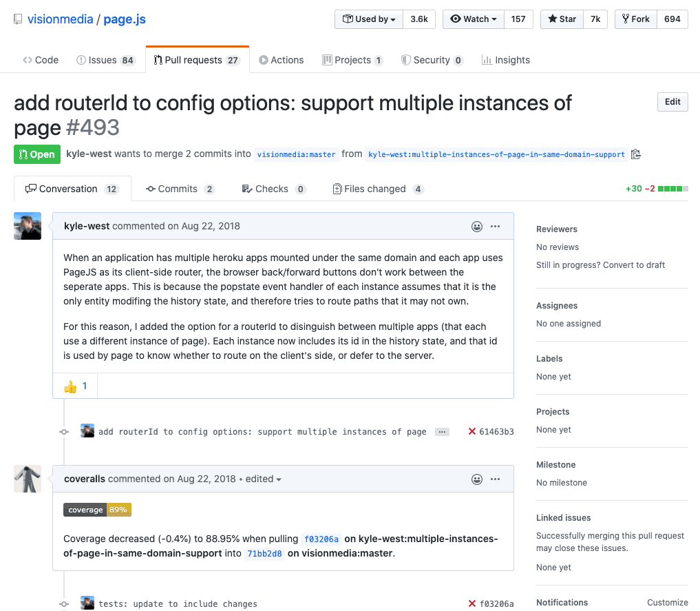Click the Projects sidebar heading

pyautogui.click(x=553, y=412)
